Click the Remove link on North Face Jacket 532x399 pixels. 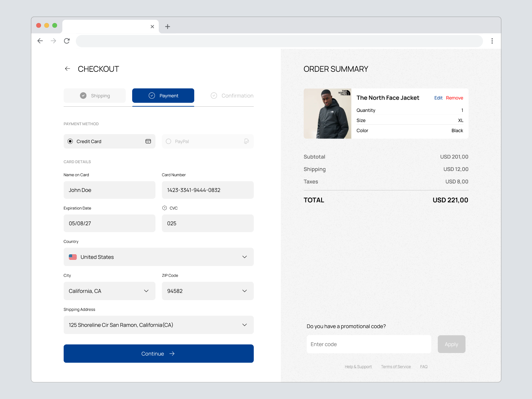(x=455, y=98)
